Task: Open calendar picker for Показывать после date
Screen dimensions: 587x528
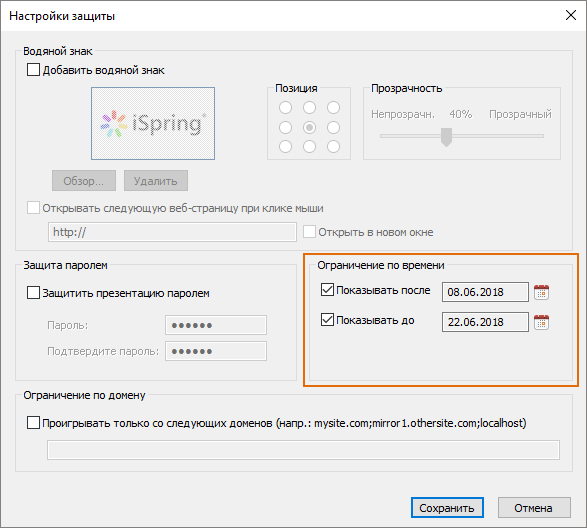Action: [x=541, y=292]
